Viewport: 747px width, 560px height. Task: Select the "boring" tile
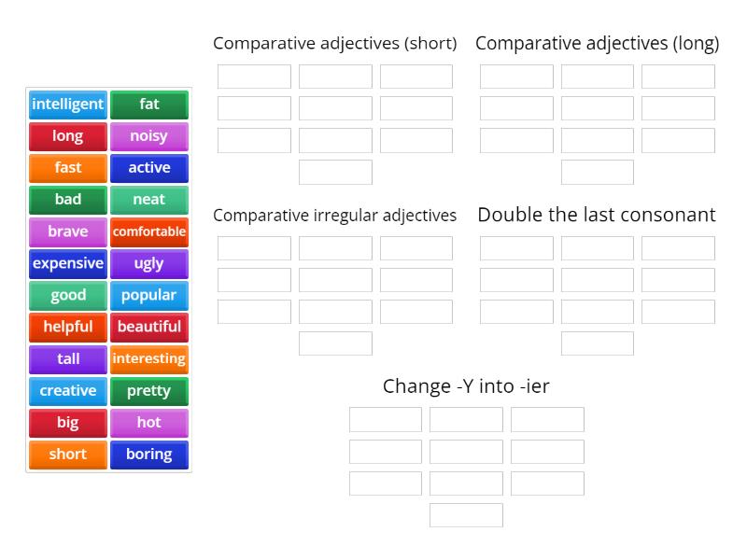point(149,455)
